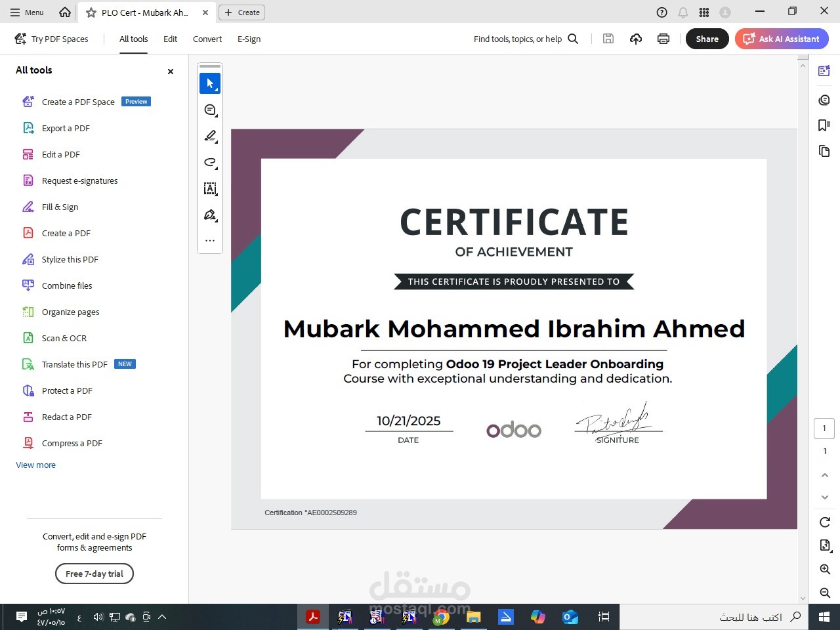This screenshot has width=840, height=630.
Task: Click the current page number box
Action: click(x=825, y=429)
